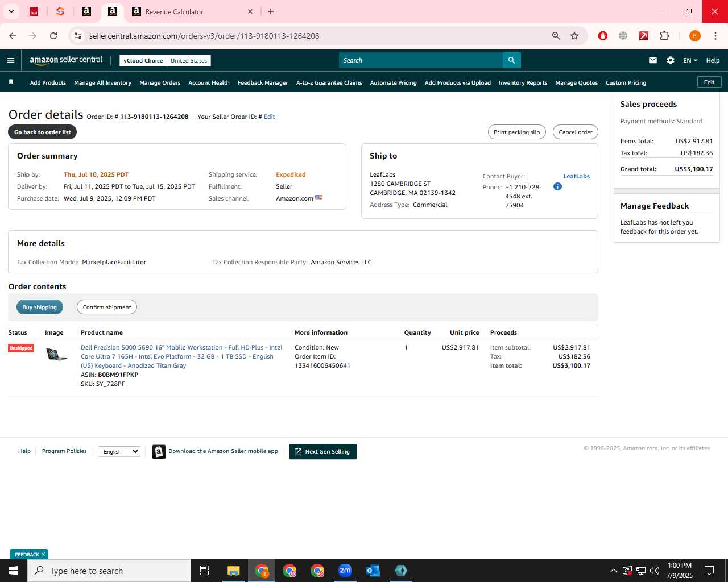This screenshot has height=582, width=728.
Task: Click the Seller Central search field
Action: [420, 60]
